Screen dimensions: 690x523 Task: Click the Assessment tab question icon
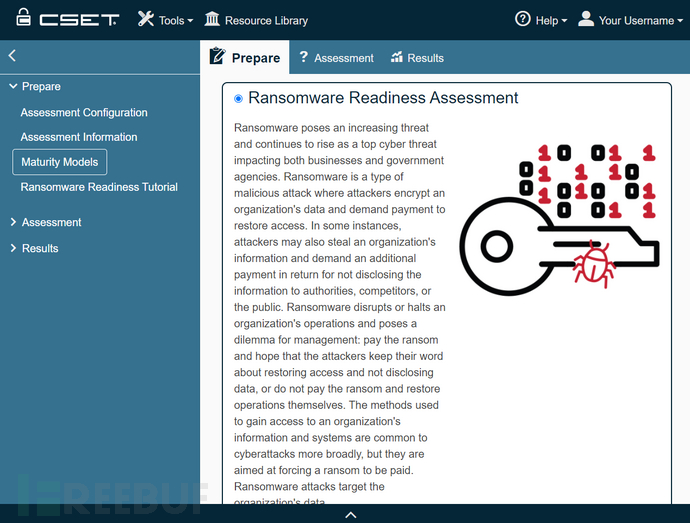pos(303,57)
